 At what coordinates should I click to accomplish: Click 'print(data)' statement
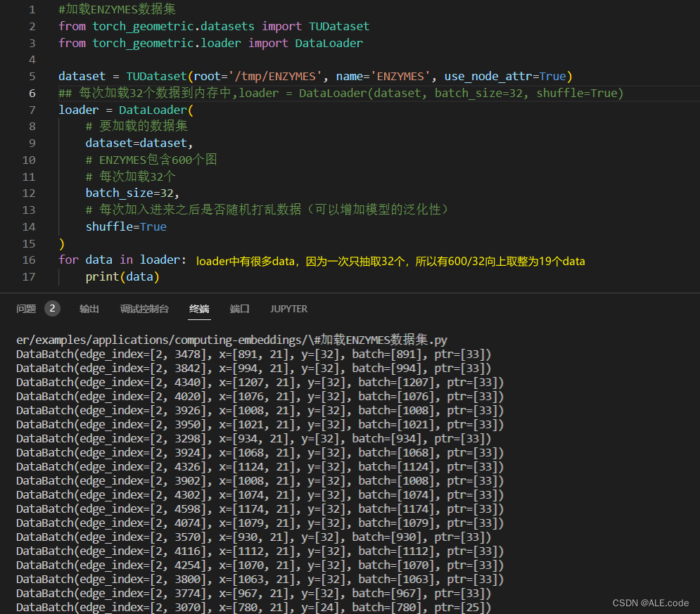tap(122, 276)
